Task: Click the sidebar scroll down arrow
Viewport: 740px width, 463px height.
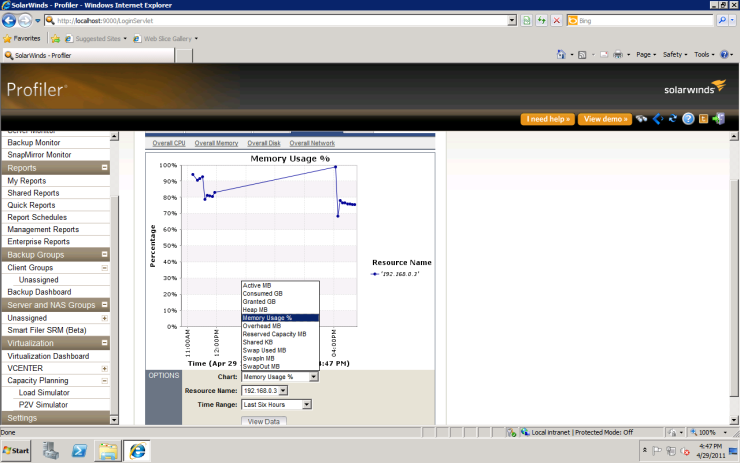Action: (114, 420)
